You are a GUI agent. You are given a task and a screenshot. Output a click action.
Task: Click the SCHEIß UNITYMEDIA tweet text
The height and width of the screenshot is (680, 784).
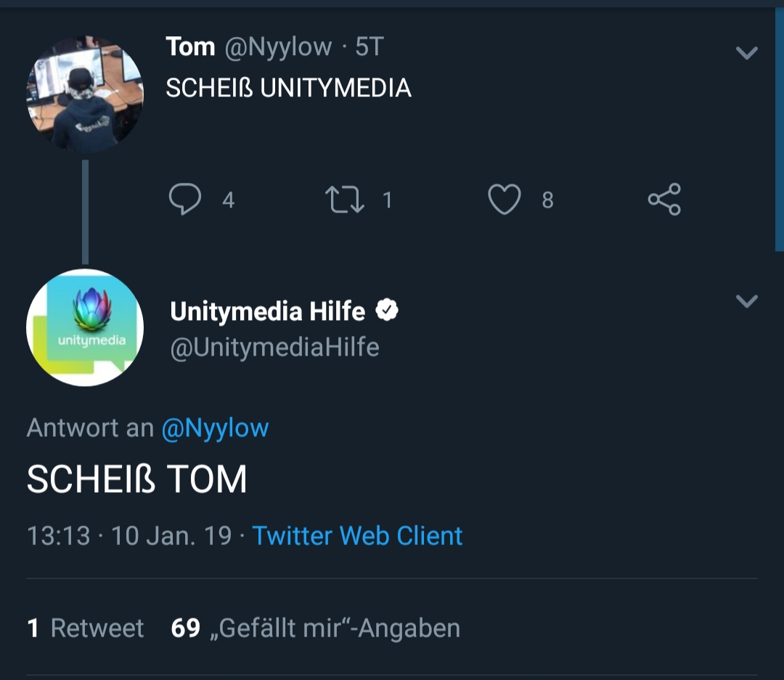click(288, 88)
